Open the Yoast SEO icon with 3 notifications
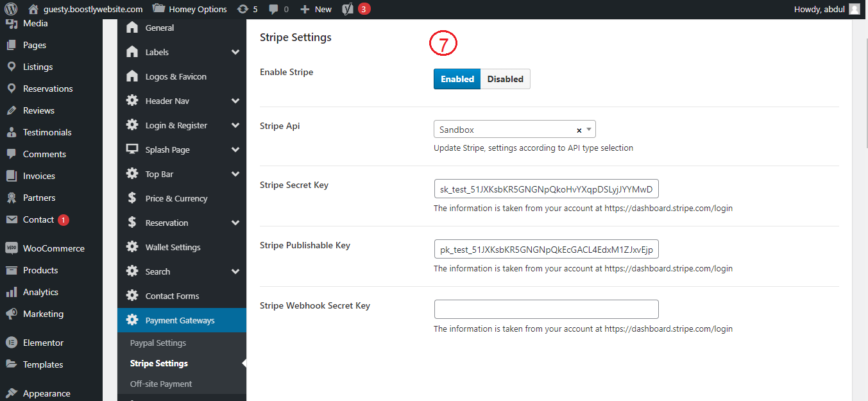868x401 pixels. click(348, 9)
